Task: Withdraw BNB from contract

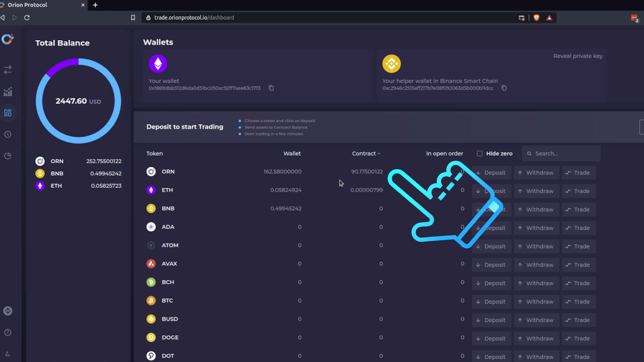Action: point(537,210)
